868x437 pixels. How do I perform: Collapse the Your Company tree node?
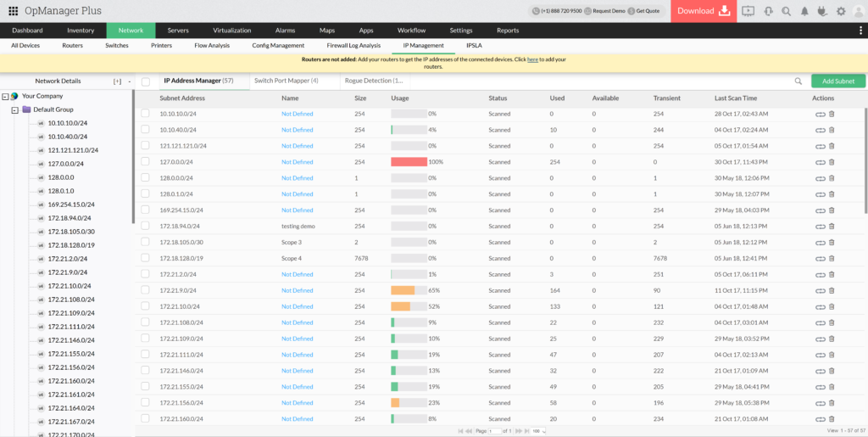[x=6, y=96]
